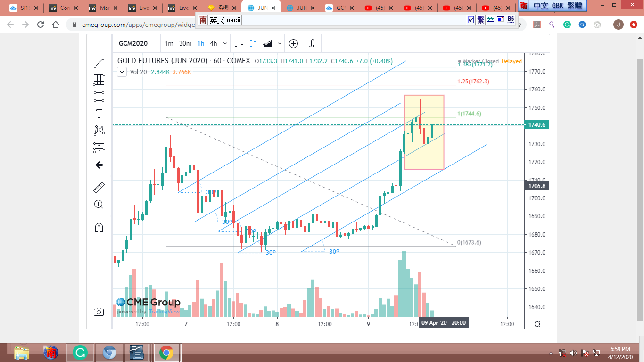Open the chart patterns tool
644x362 pixels.
[99, 131]
